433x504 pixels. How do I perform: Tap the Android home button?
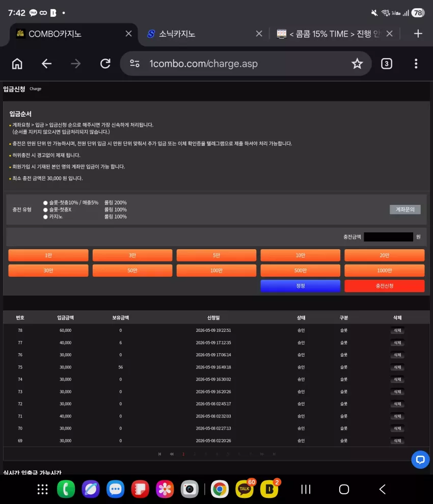(x=344, y=489)
